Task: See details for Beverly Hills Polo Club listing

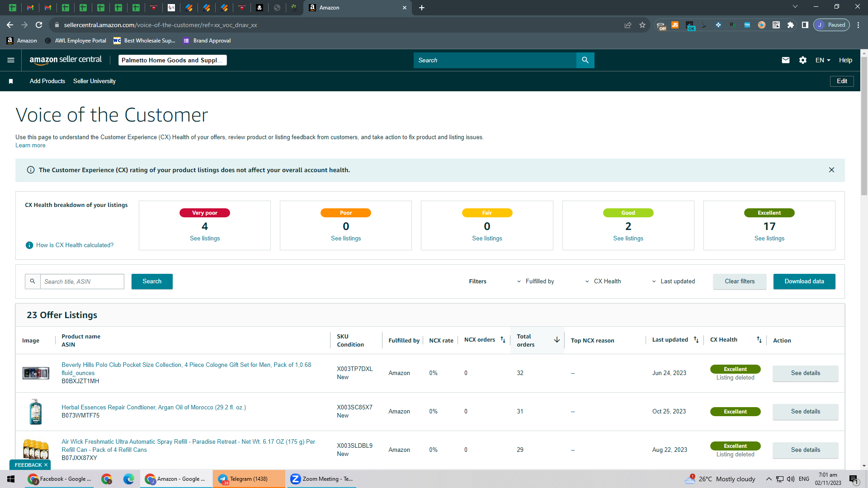Action: click(805, 373)
